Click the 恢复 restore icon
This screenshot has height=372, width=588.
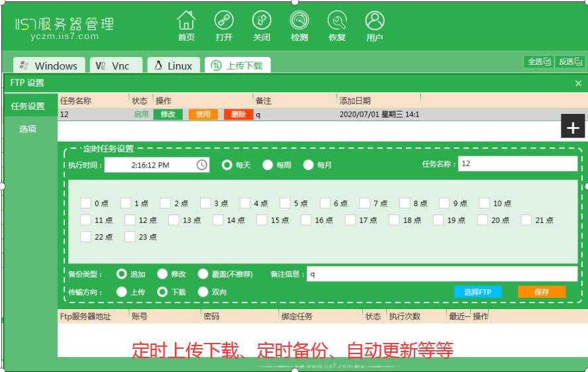click(x=337, y=25)
